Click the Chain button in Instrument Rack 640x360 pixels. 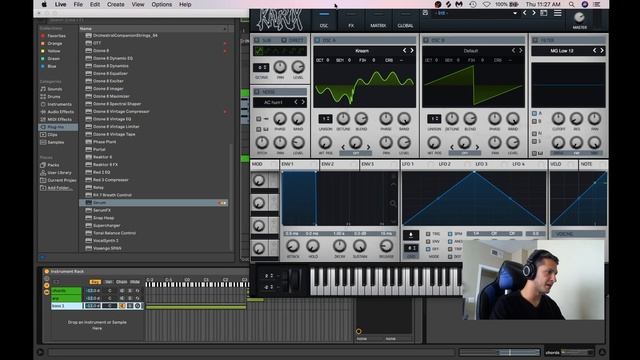point(122,282)
